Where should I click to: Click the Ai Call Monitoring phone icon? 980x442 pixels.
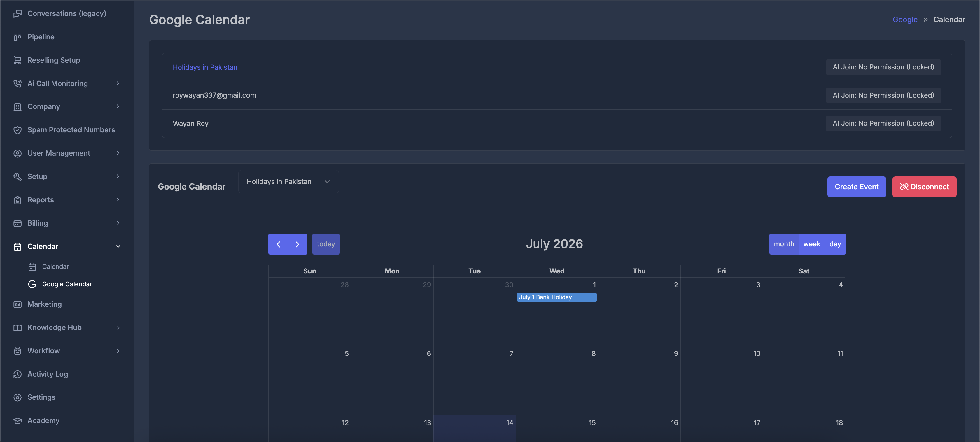(x=17, y=83)
